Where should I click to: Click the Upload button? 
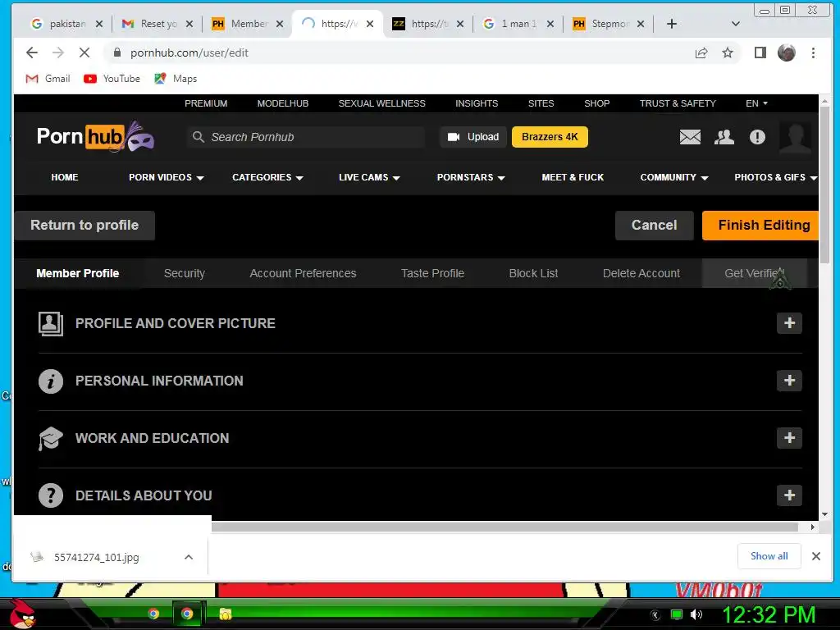tap(473, 137)
